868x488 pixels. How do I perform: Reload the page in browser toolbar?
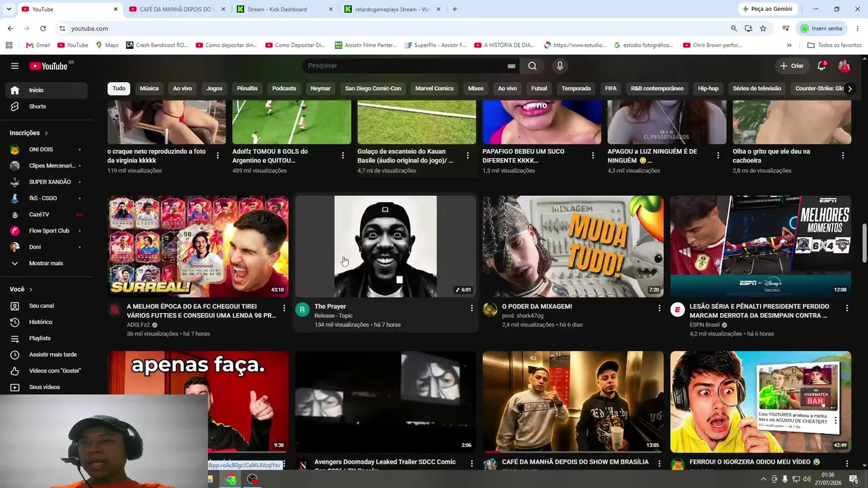click(43, 28)
